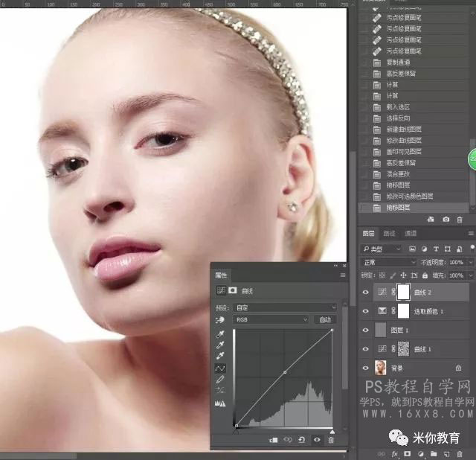Switch to the 路径 tab

coord(389,233)
